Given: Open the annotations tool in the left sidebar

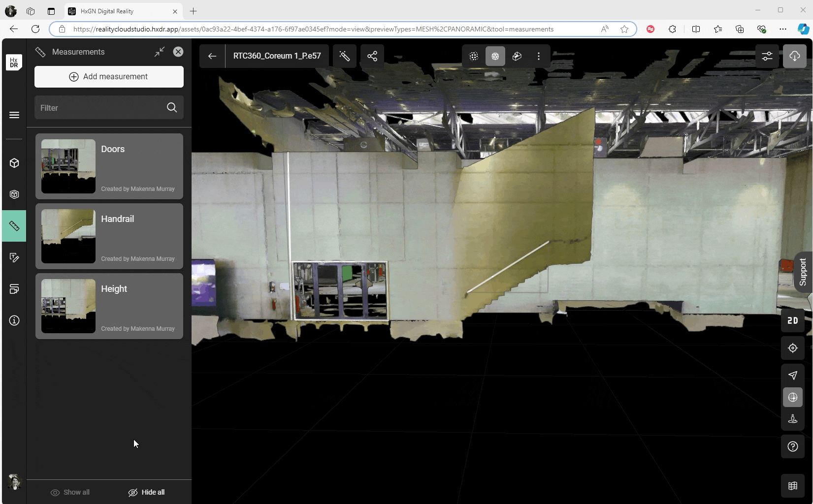Looking at the screenshot, I should pos(14,257).
